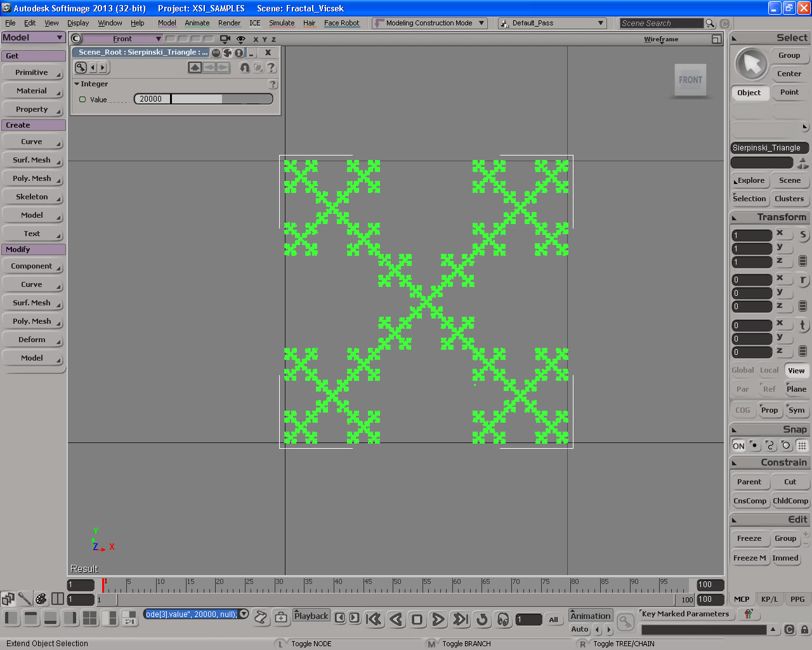This screenshot has width=812, height=650.
Task: Collapse the Integer section
Action: (x=77, y=84)
